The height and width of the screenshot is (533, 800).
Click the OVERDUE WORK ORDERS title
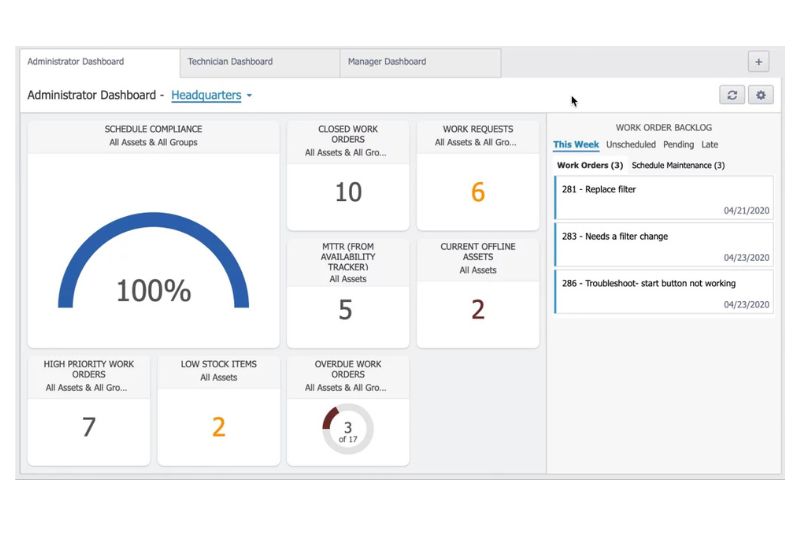(x=348, y=369)
